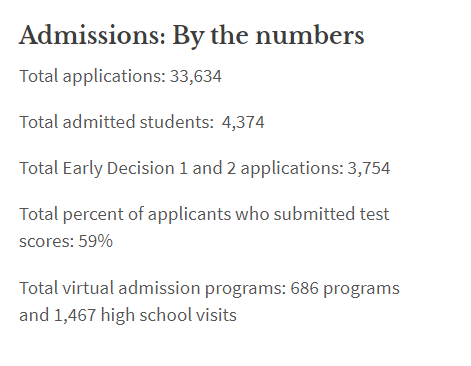Click the number 4,374
This screenshot has height=366, width=471.
point(243,122)
